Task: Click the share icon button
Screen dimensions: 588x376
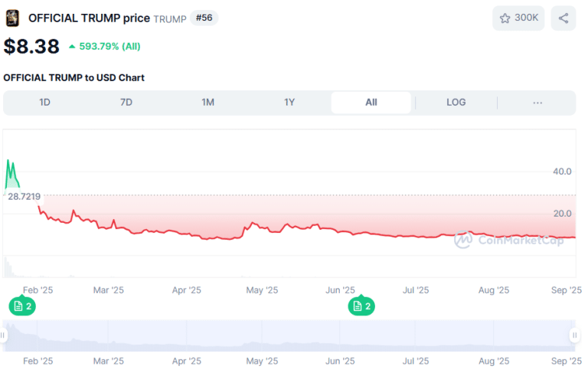Action: pyautogui.click(x=563, y=18)
